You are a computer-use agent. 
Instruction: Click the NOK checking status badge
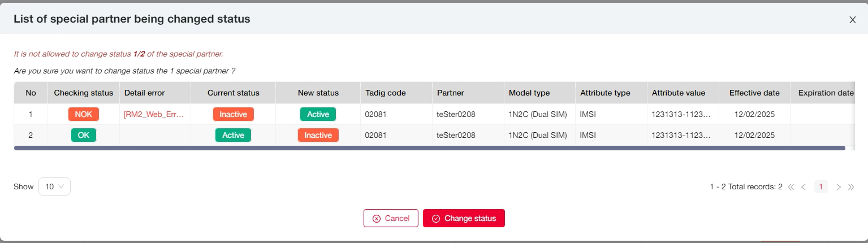[84, 114]
